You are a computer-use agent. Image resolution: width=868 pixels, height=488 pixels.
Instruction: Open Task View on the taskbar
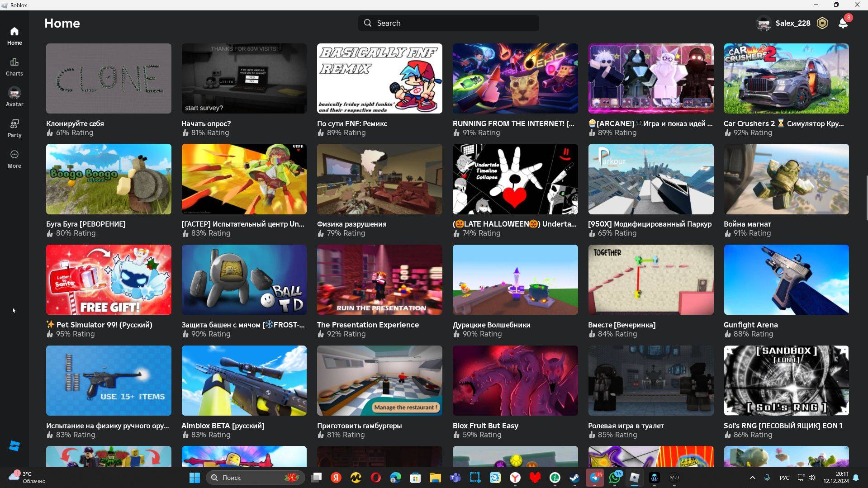click(x=316, y=478)
